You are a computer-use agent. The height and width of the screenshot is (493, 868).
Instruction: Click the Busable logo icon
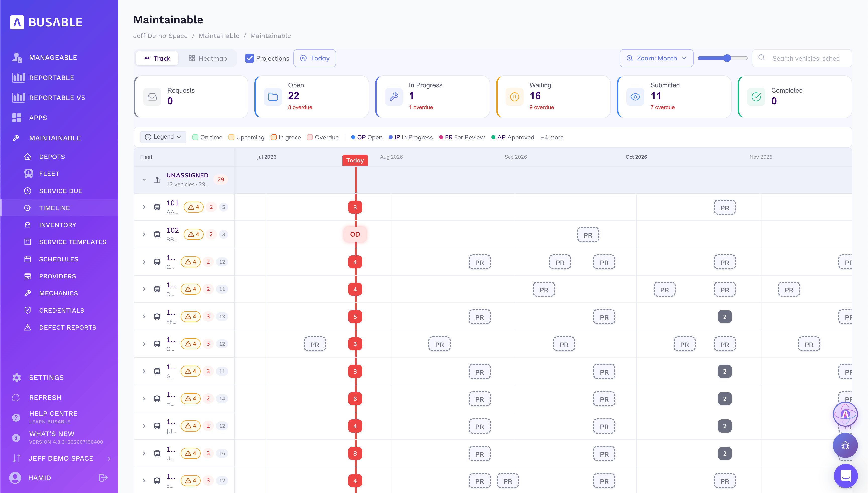17,22
